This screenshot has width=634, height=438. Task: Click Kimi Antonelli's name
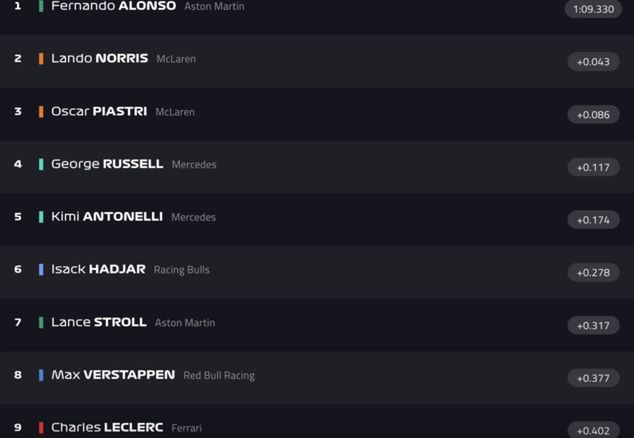click(106, 217)
